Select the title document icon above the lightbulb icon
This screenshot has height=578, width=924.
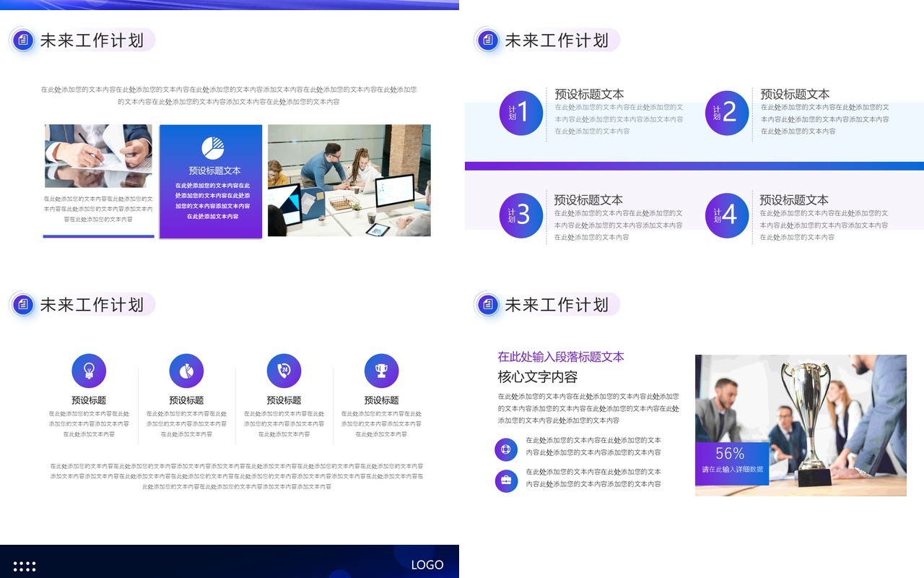tap(23, 305)
